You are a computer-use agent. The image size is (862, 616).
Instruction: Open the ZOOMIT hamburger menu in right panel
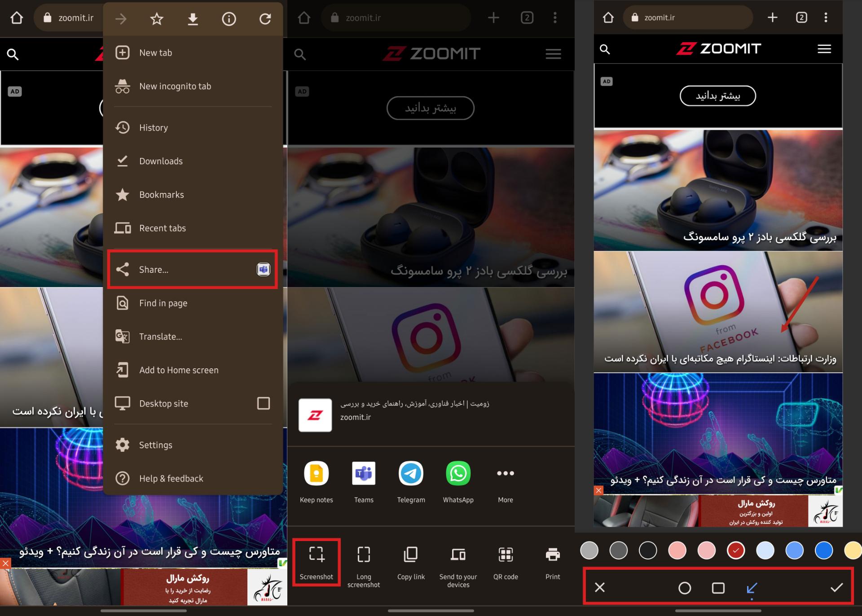(x=824, y=49)
